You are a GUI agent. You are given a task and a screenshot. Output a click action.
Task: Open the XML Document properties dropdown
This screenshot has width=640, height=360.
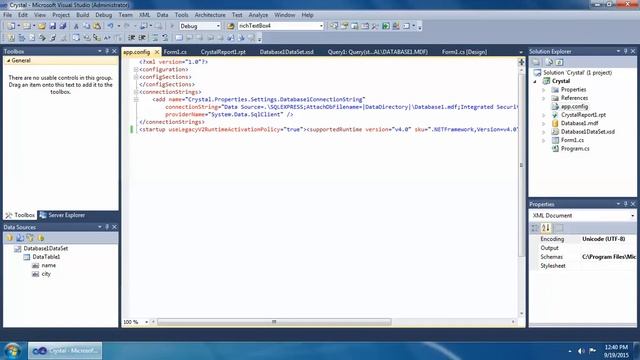[x=632, y=216]
